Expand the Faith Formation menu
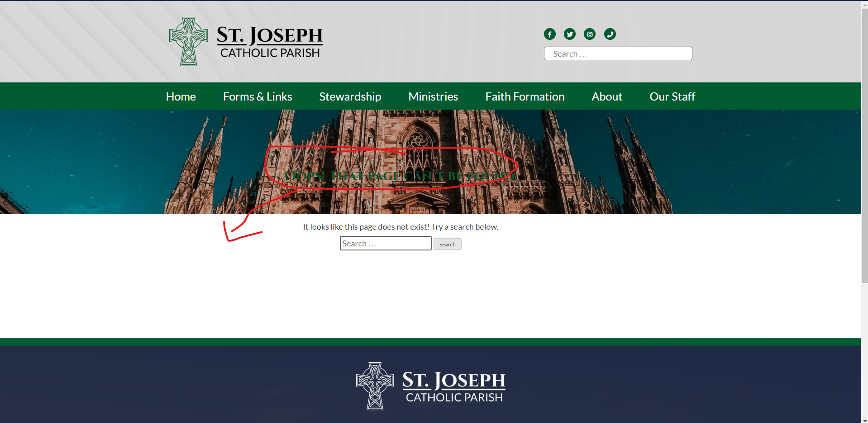This screenshot has height=423, width=868. click(525, 96)
